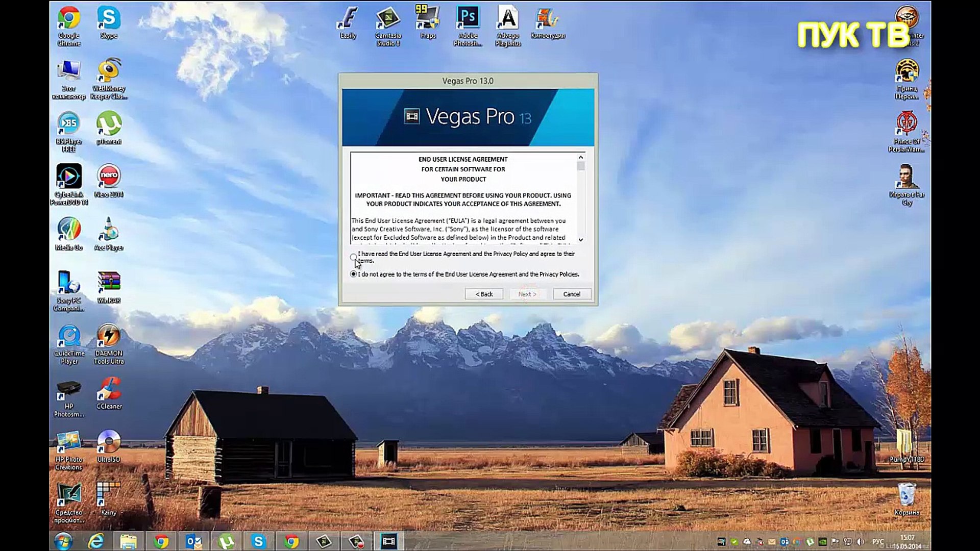Open µTorrent desktop shortcut
This screenshot has height=551, width=980.
pyautogui.click(x=109, y=128)
